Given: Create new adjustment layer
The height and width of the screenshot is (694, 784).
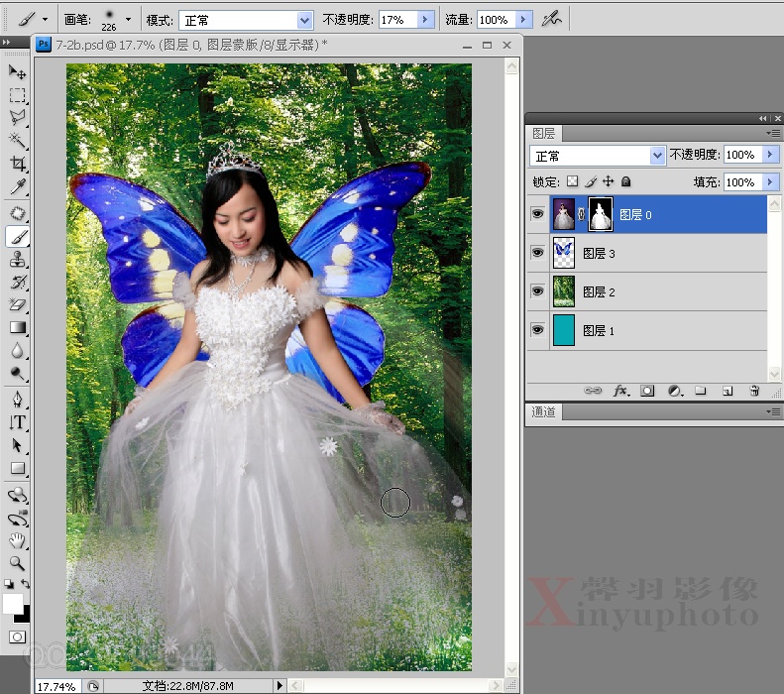Looking at the screenshot, I should point(675,391).
